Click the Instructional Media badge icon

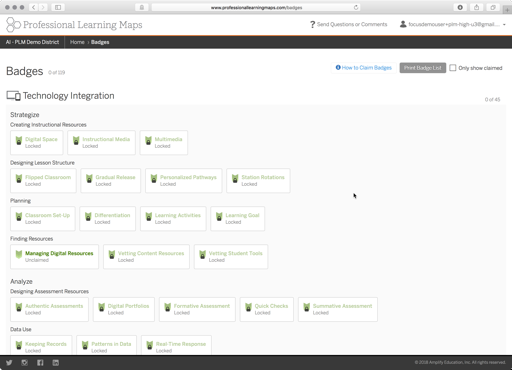click(x=76, y=141)
